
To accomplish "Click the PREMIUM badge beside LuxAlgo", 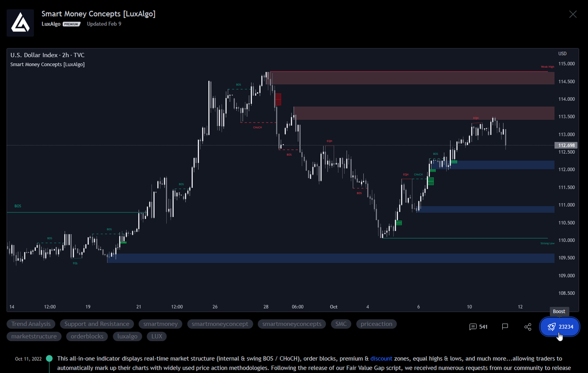I will click(x=72, y=24).
